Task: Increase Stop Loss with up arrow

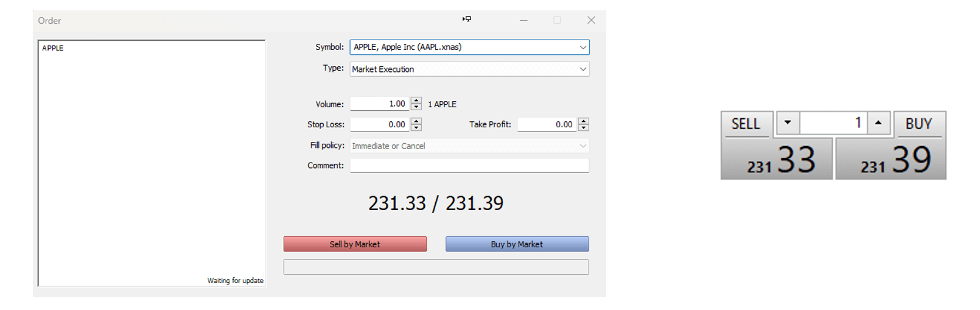Action: [416, 121]
